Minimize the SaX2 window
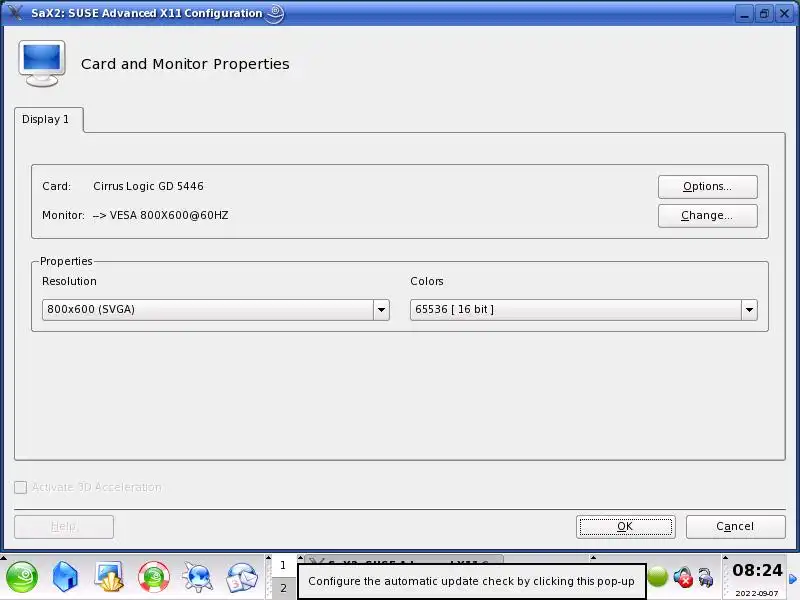The height and width of the screenshot is (600, 800). click(x=744, y=14)
